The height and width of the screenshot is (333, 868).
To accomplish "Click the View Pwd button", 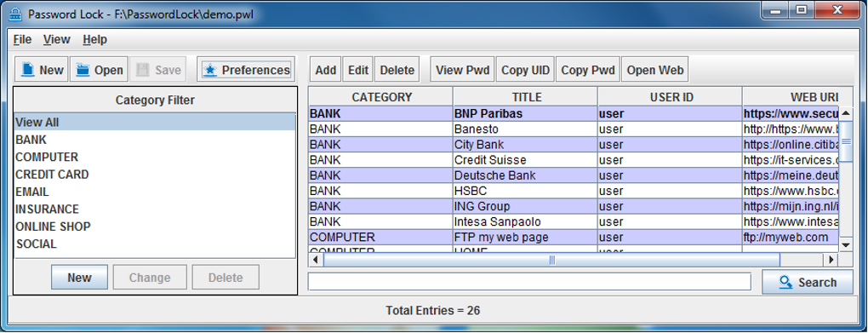I will point(463,70).
